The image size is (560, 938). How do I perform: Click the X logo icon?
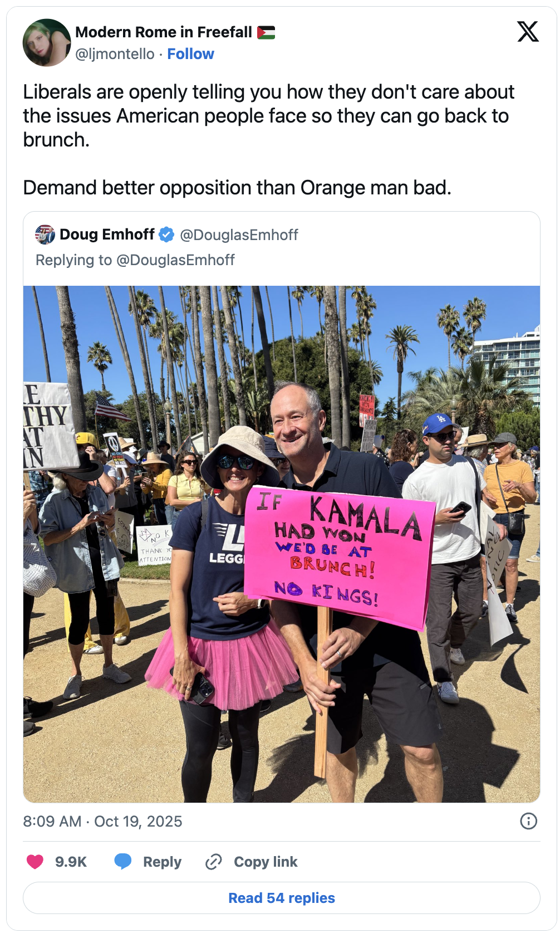point(528,32)
